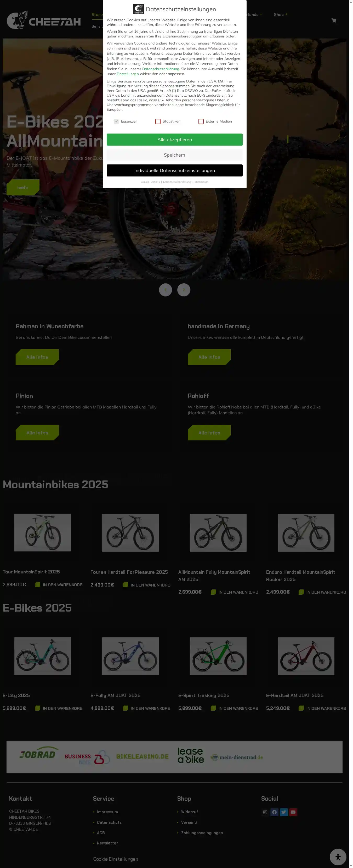Open the Impressum footer link
Viewport: 353px width, 868px height.
pos(107,812)
